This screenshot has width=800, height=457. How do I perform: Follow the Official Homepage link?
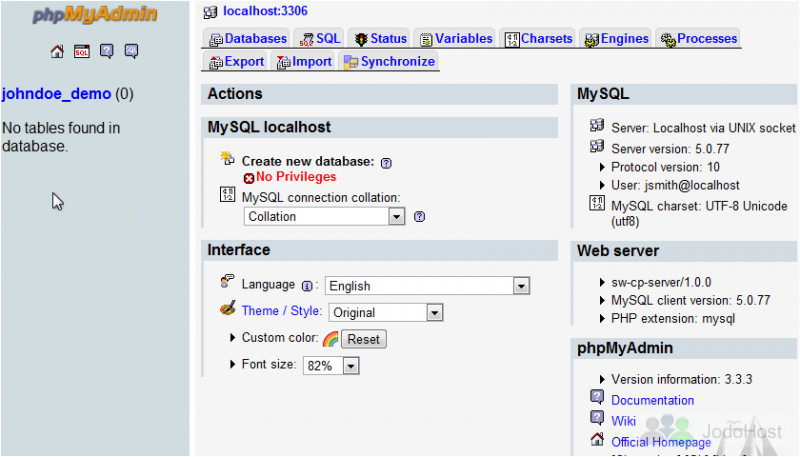click(x=661, y=442)
